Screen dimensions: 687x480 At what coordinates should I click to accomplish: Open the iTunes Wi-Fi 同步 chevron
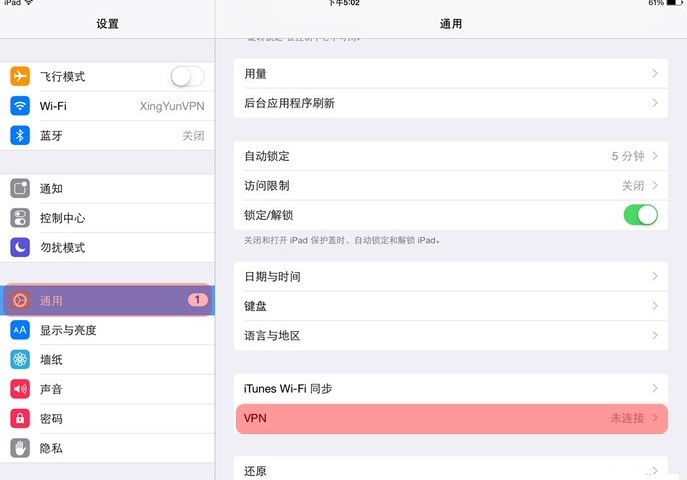(x=655, y=388)
